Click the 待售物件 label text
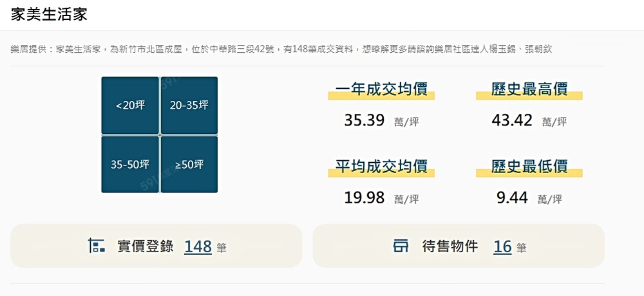This screenshot has width=644, height=296. [x=450, y=246]
